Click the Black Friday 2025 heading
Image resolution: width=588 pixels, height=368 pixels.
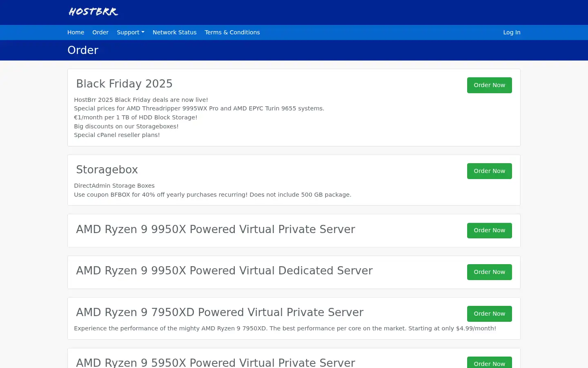point(124,84)
